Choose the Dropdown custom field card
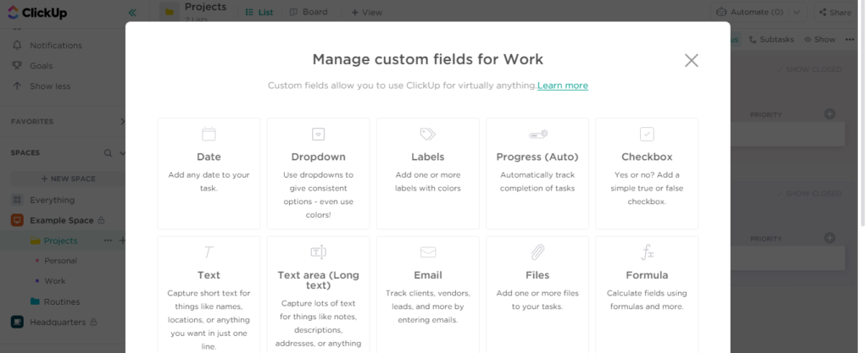Image resolution: width=868 pixels, height=353 pixels. tap(319, 174)
